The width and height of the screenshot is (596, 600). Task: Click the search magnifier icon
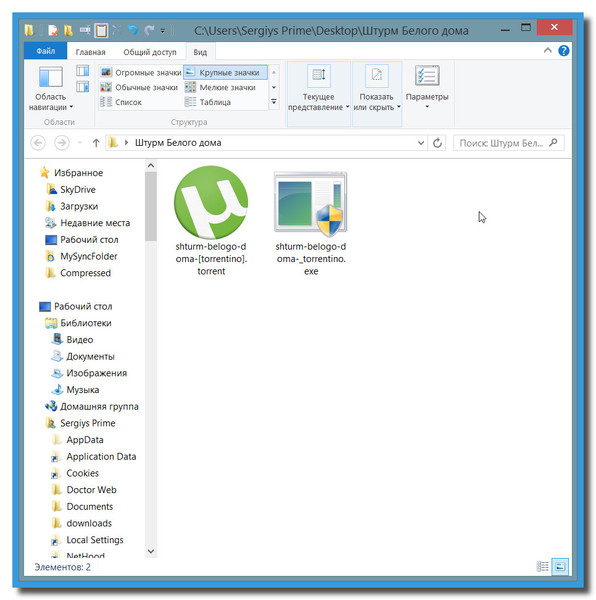coord(553,143)
